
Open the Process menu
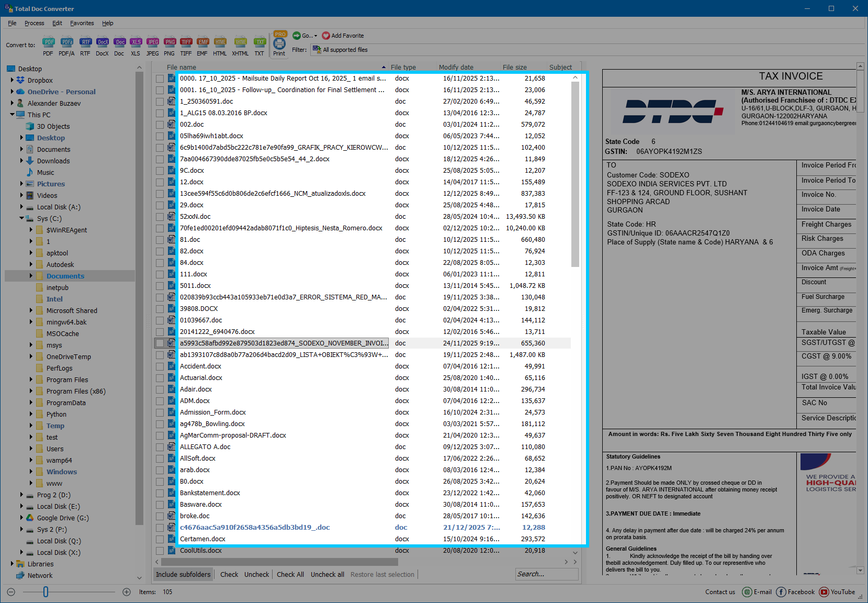34,23
